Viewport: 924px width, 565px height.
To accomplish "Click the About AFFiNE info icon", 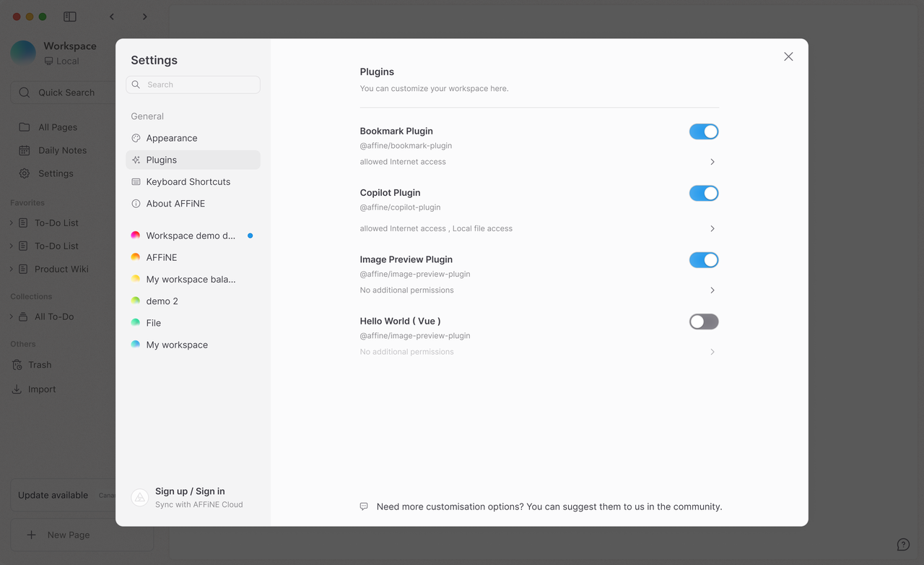I will coord(136,204).
